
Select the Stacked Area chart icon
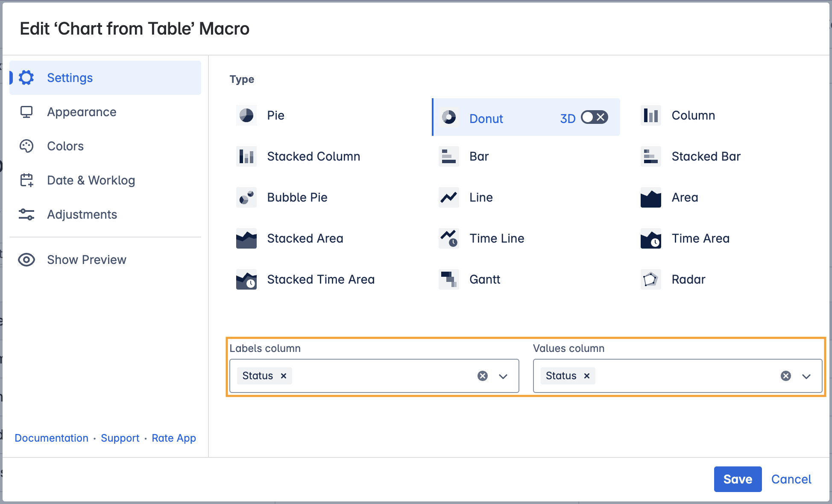(x=246, y=238)
